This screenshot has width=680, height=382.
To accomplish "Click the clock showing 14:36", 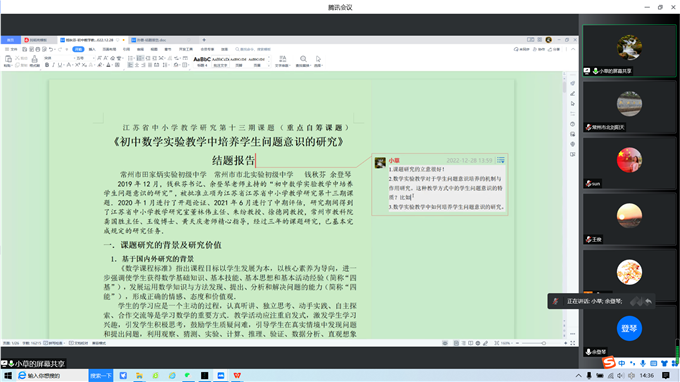I will pyautogui.click(x=647, y=375).
